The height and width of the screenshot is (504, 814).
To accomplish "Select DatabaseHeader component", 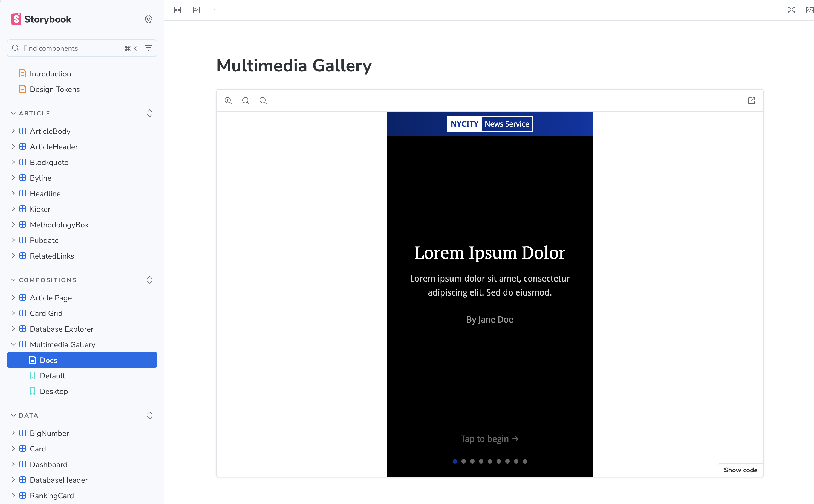I will click(x=59, y=480).
